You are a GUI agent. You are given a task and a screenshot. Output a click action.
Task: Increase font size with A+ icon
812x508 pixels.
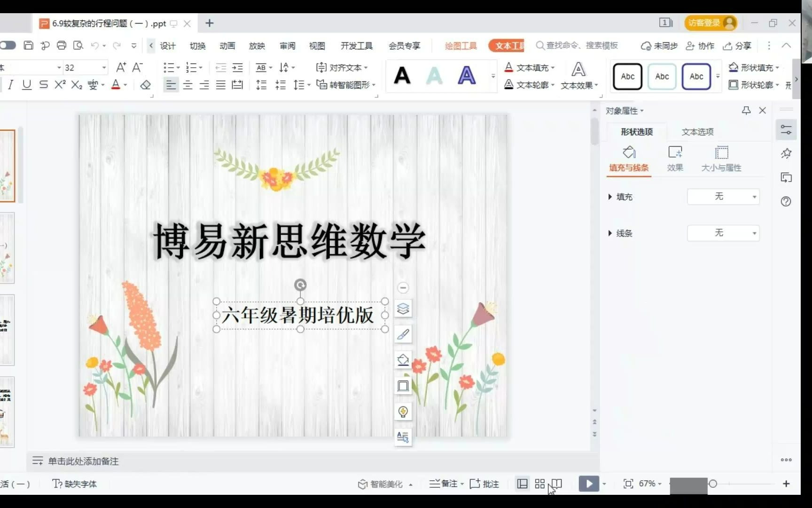(121, 68)
